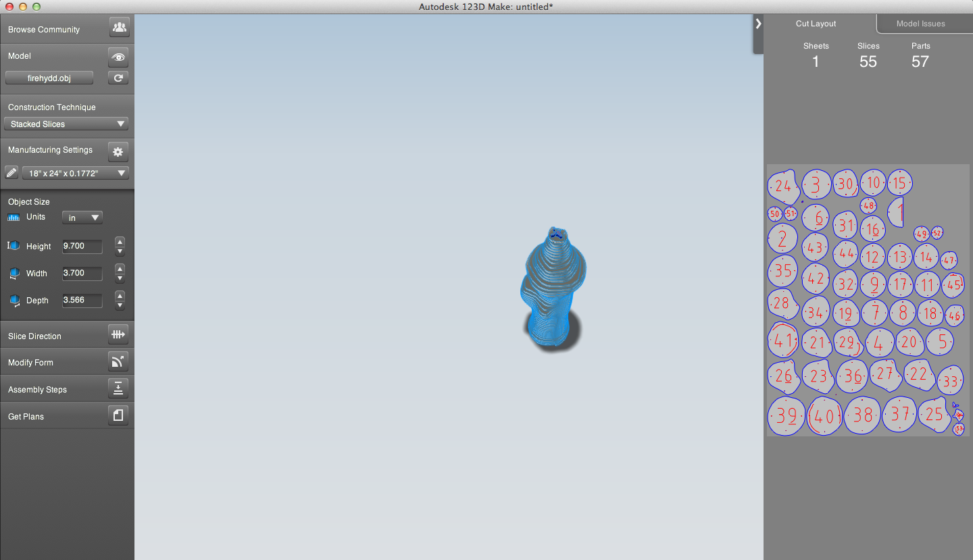The image size is (973, 560).
Task: Select slice part 41 in layout
Action: [783, 339]
